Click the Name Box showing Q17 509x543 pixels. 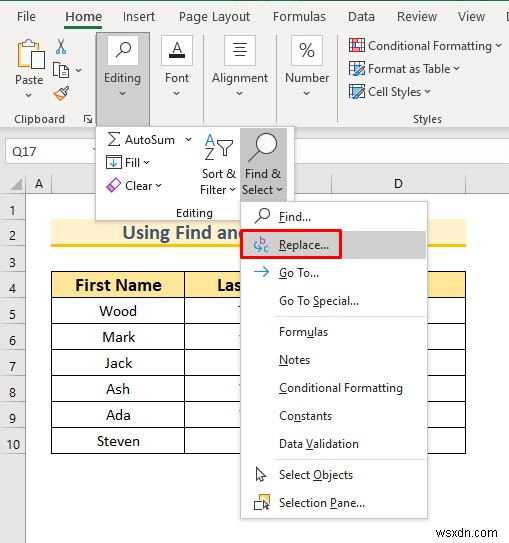[x=51, y=152]
